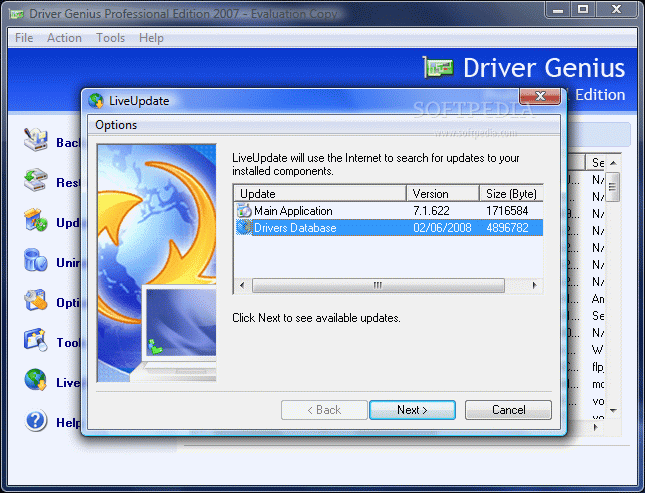Screen dimensions: 645x493
Task: Close the LiveUpdate dialog
Action: tap(540, 96)
